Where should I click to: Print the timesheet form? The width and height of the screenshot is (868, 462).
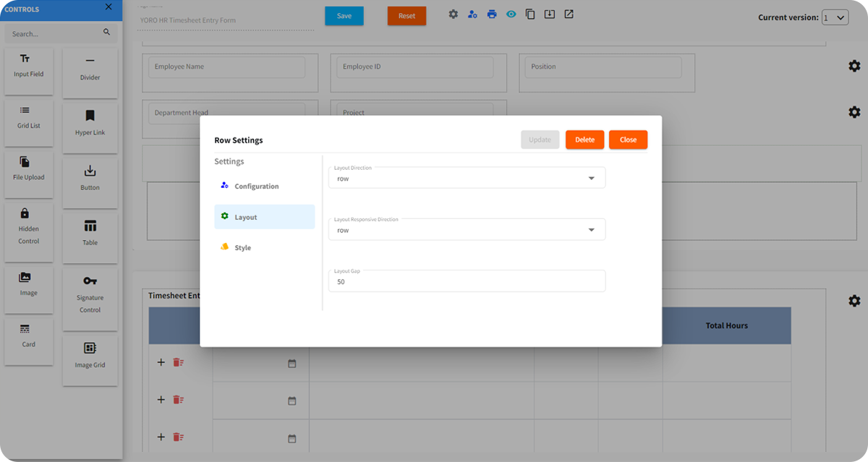pos(492,14)
